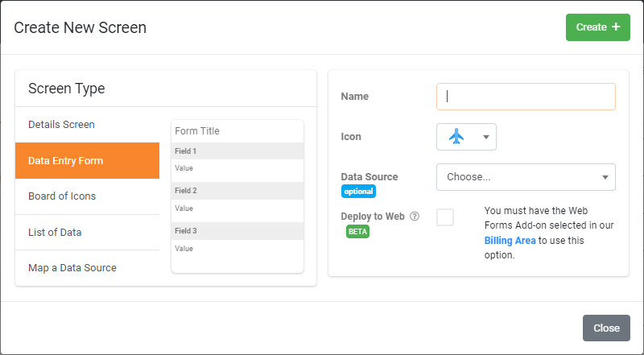The width and height of the screenshot is (644, 355).
Task: Click the optional badge under Data Source
Action: 358,192
